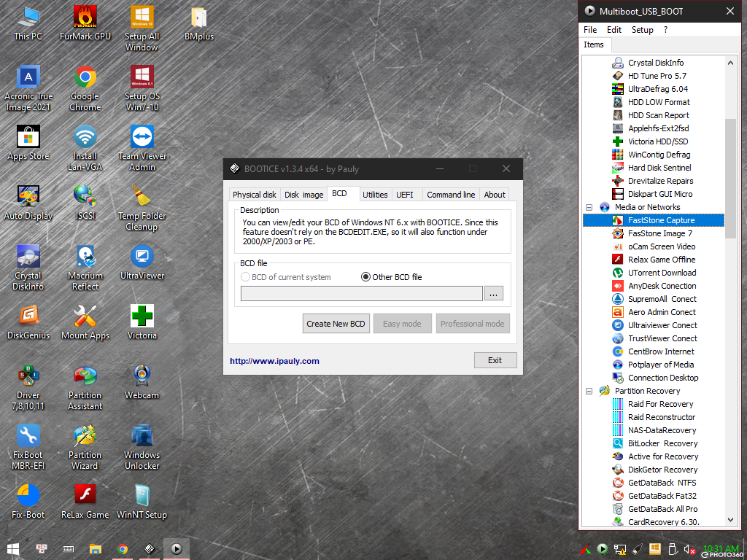Open File Explorer from taskbar
Screen dimensions: 747x560
(96, 549)
